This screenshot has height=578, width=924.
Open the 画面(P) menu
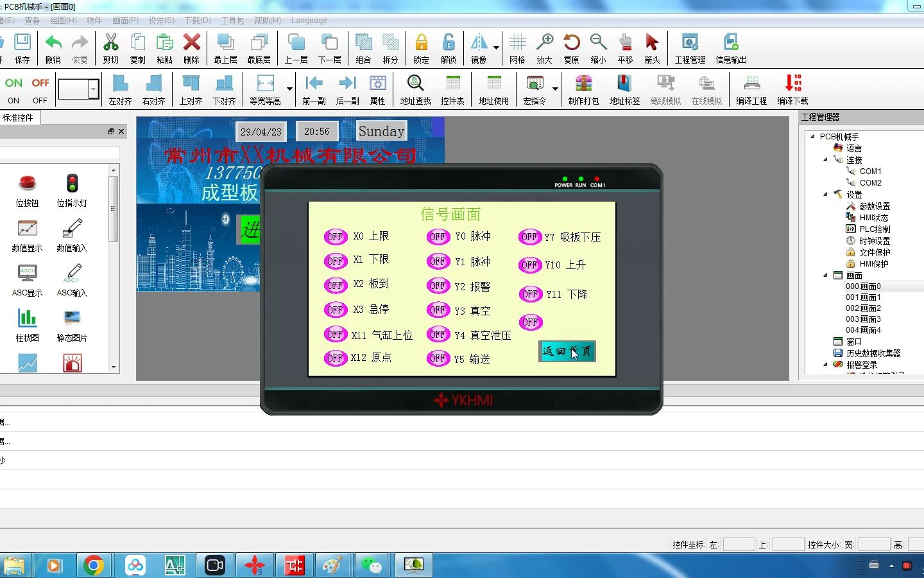[x=125, y=21]
